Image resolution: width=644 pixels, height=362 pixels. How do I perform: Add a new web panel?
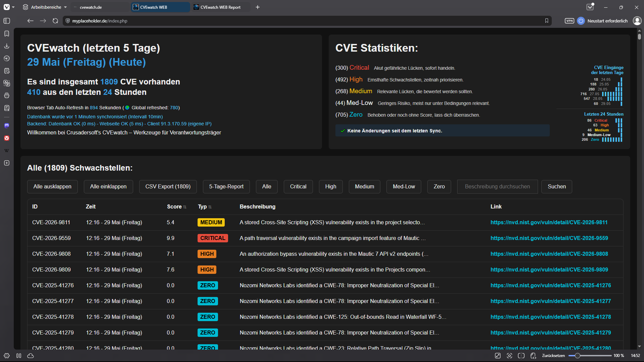[x=7, y=163]
